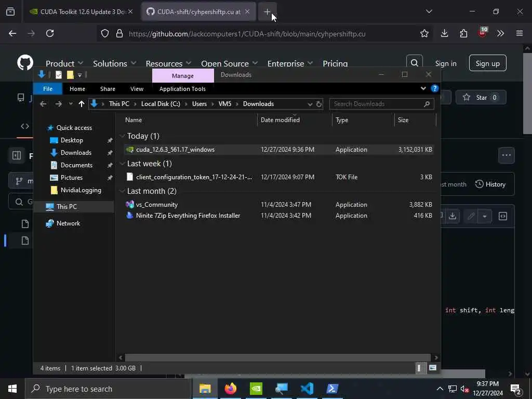Click the GitHub Sign in link
This screenshot has width=532, height=399.
(445, 63)
